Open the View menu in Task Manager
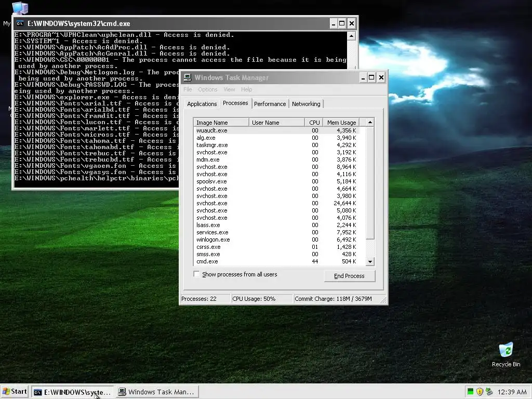Image resolution: width=532 pixels, height=399 pixels. tap(229, 89)
